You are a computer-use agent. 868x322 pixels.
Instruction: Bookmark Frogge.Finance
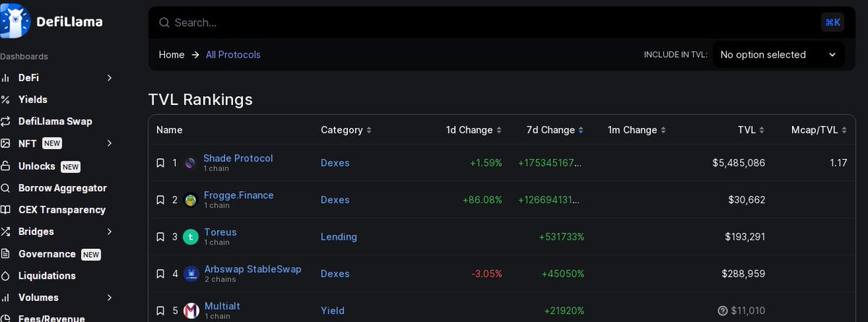[x=161, y=200]
